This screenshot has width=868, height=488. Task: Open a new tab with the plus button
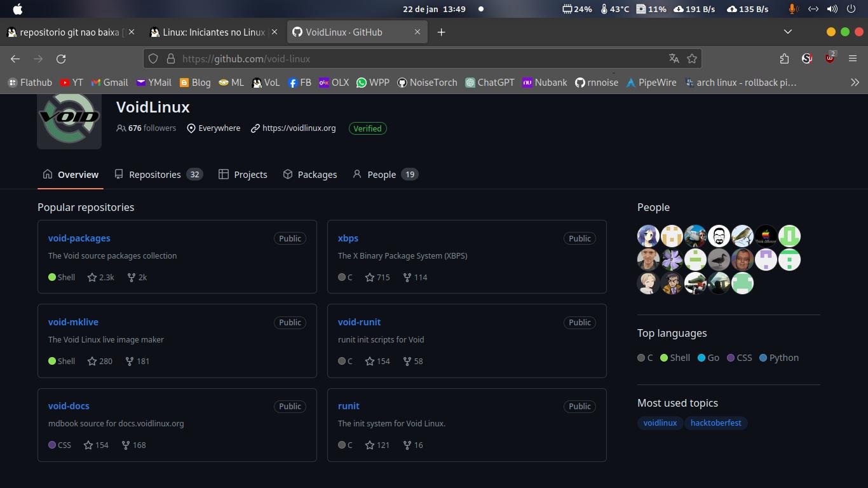coord(441,32)
